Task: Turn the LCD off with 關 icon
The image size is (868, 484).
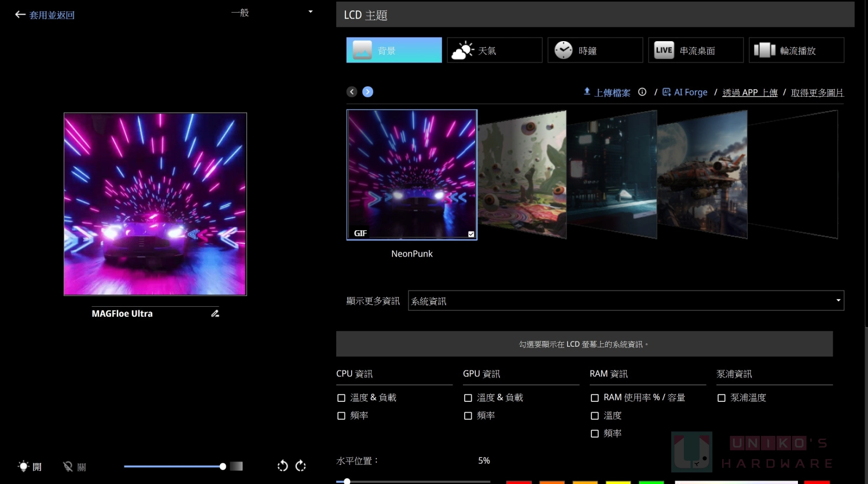Action: click(x=74, y=467)
